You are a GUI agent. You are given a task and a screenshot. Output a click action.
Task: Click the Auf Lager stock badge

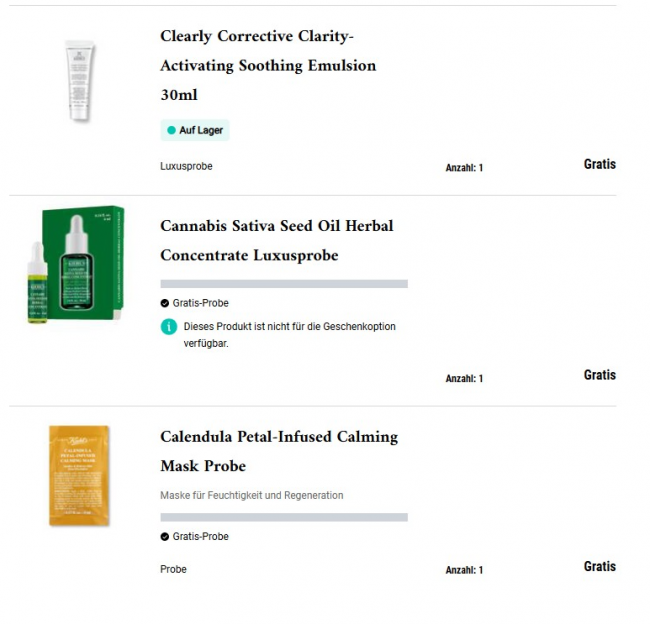coord(195,131)
